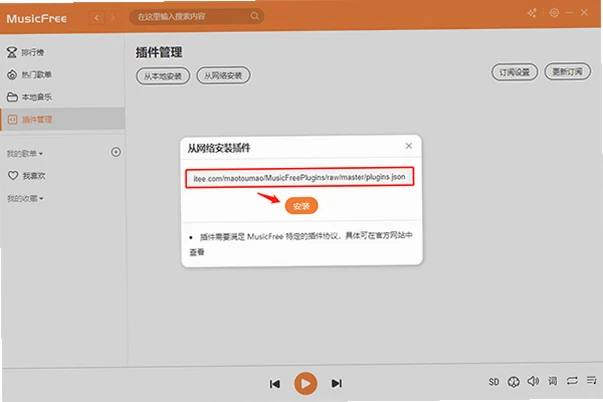Click the plugin URL input field
Screen dimensions: 603x402
[x=300, y=177]
